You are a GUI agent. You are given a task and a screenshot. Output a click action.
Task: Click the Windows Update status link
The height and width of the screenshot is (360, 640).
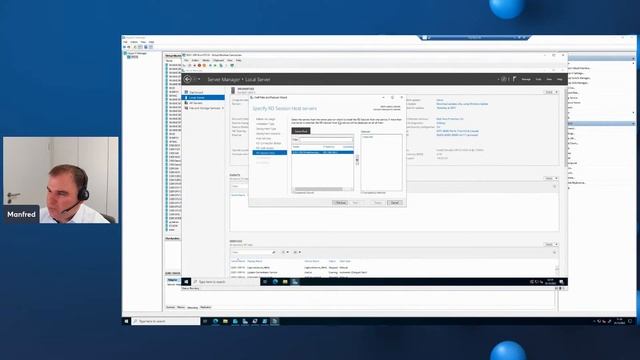pyautogui.click(x=462, y=104)
